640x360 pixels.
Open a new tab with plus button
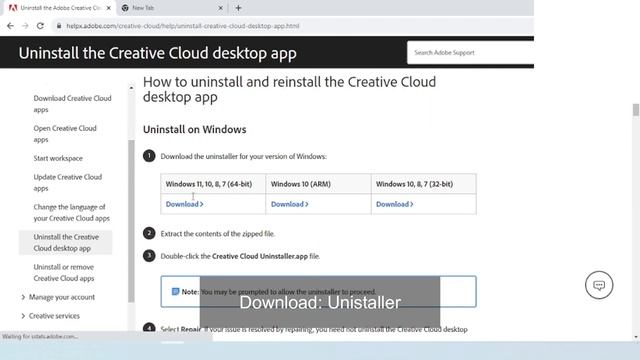click(x=238, y=8)
